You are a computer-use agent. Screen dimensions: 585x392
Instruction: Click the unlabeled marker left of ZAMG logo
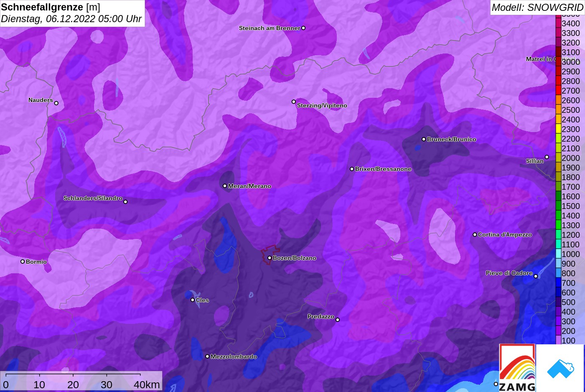point(496,384)
